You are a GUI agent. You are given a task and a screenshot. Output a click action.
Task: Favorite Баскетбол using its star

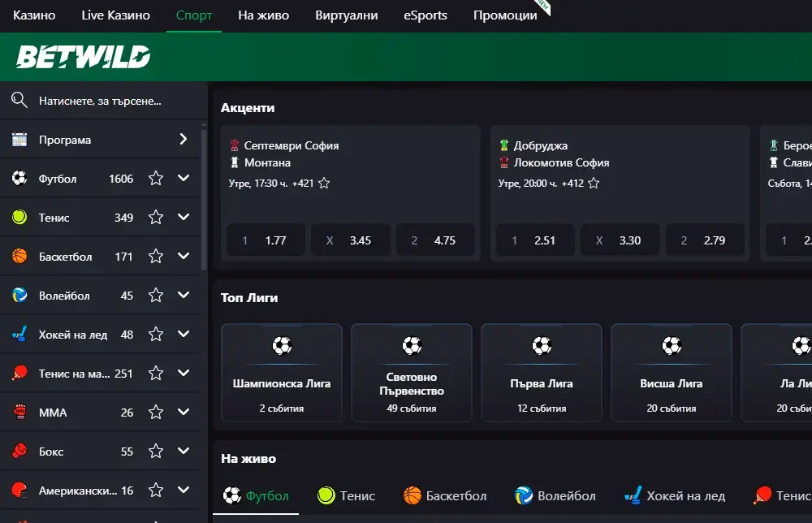tap(156, 256)
